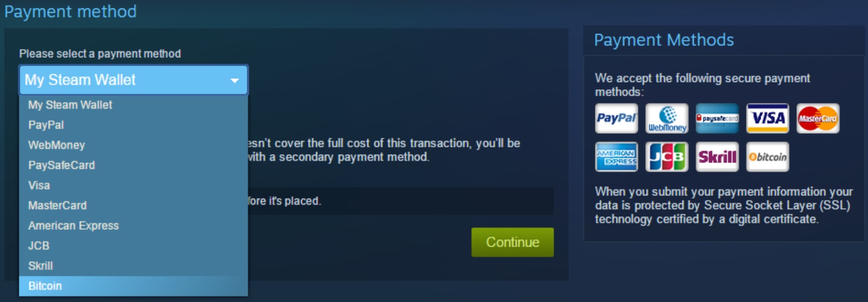Click the JCB card logo
This screenshot has height=302, width=868.
coord(667,157)
